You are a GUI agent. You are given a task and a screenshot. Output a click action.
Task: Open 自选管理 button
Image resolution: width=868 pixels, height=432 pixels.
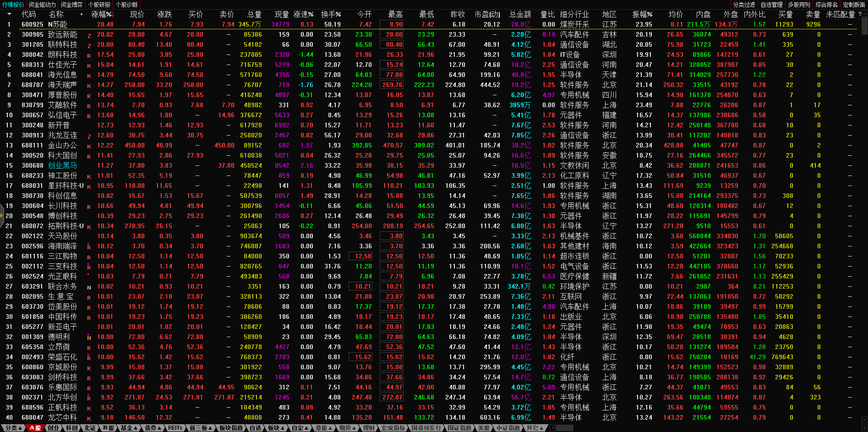[771, 5]
